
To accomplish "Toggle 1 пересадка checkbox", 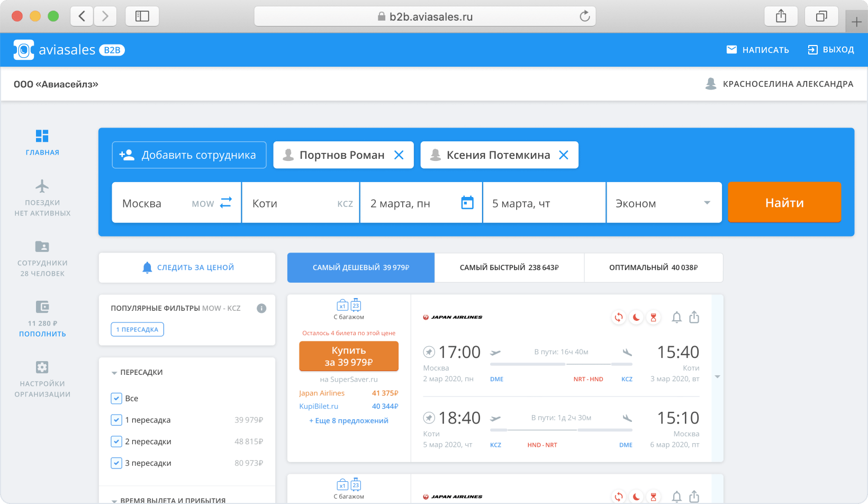I will (x=116, y=420).
